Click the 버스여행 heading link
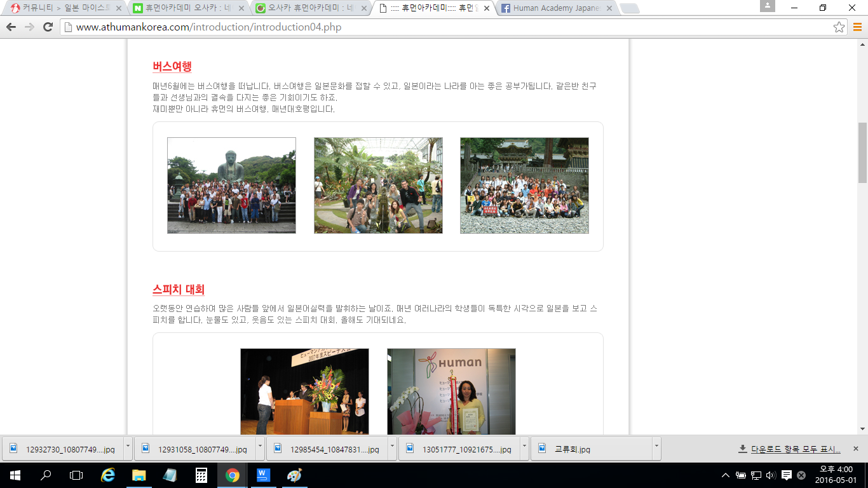 click(x=172, y=67)
